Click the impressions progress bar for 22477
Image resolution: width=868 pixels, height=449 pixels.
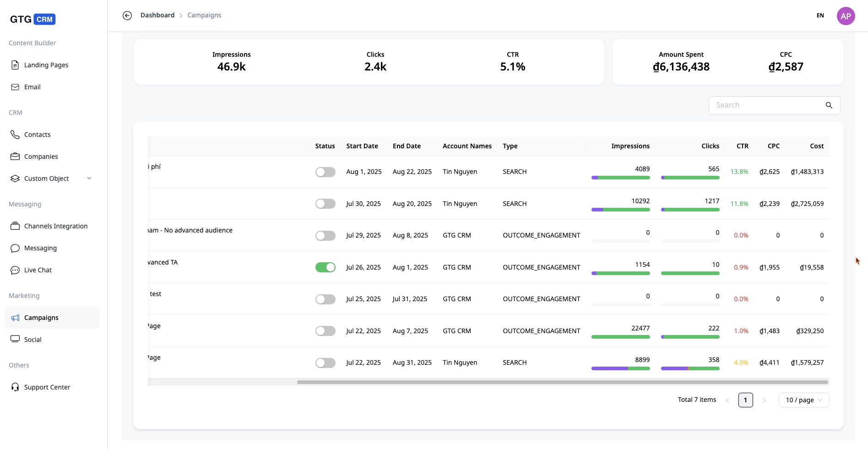[x=621, y=337]
